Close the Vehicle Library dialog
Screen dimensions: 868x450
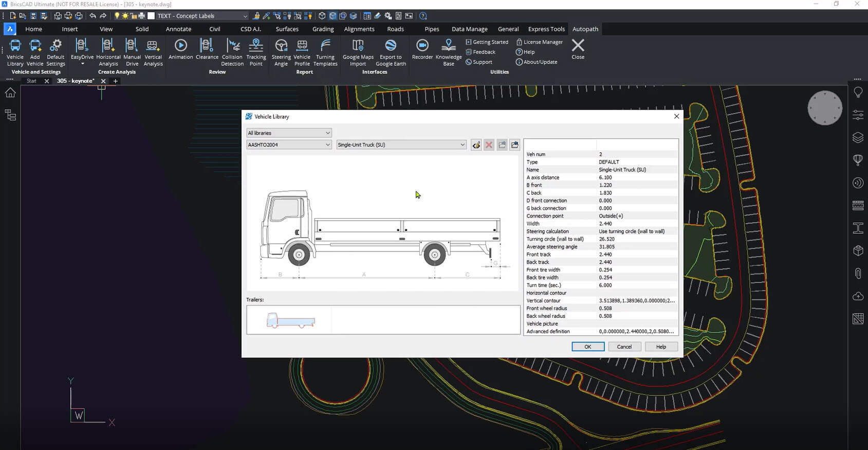pyautogui.click(x=676, y=116)
